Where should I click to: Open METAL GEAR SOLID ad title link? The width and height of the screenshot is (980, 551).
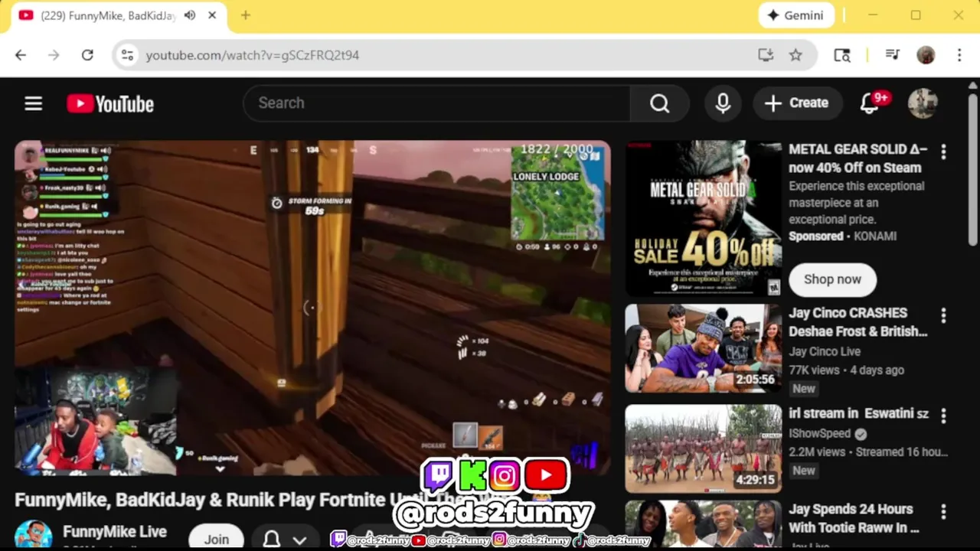(x=858, y=158)
